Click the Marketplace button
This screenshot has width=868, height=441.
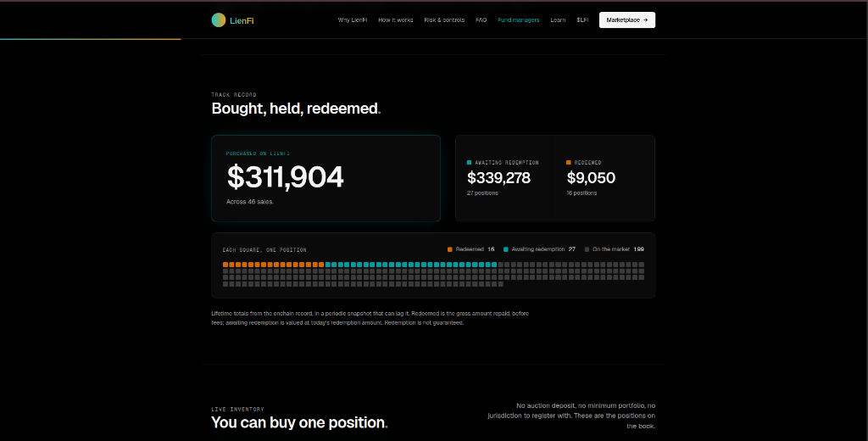click(x=627, y=20)
